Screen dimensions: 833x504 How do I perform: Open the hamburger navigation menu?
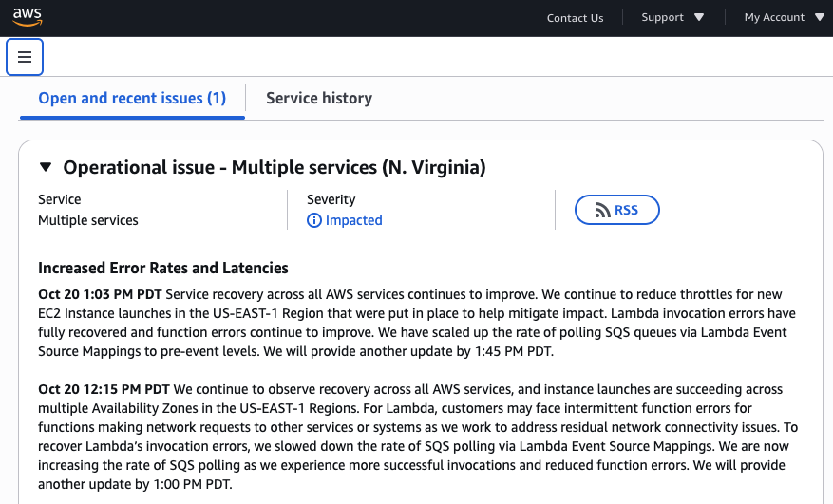pyautogui.click(x=25, y=57)
